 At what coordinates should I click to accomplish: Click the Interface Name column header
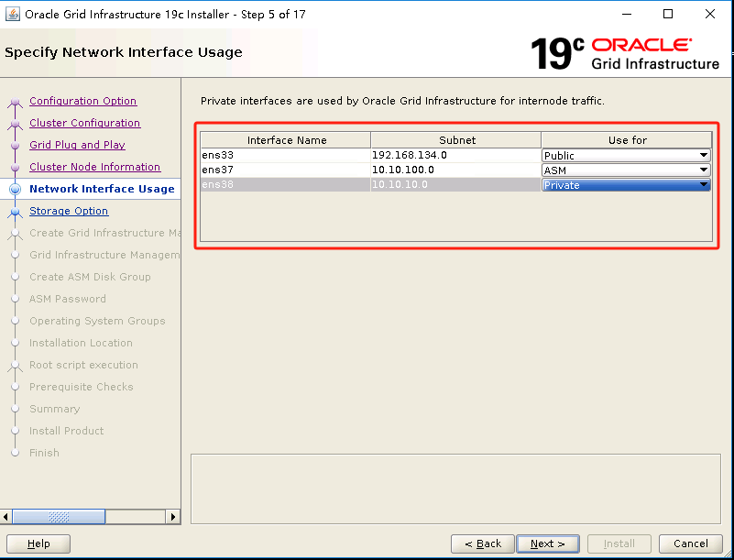[x=286, y=140]
